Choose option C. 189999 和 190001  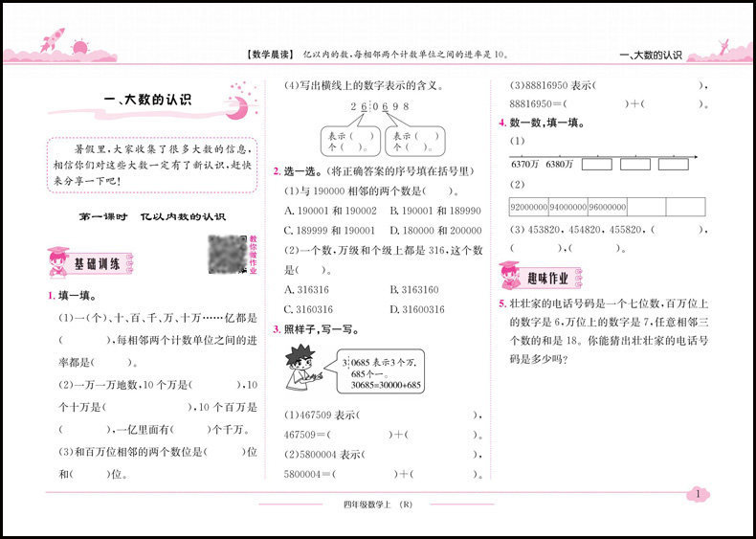tap(329, 231)
